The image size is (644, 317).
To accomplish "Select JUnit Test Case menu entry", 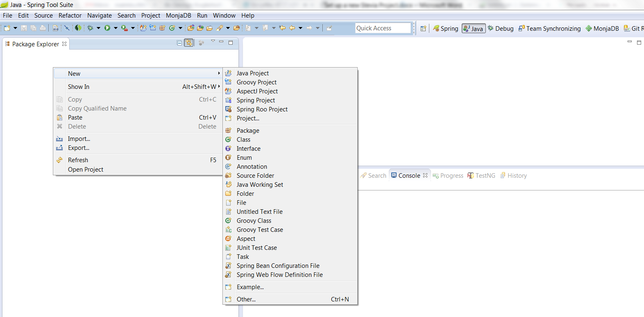I will coord(290,247).
